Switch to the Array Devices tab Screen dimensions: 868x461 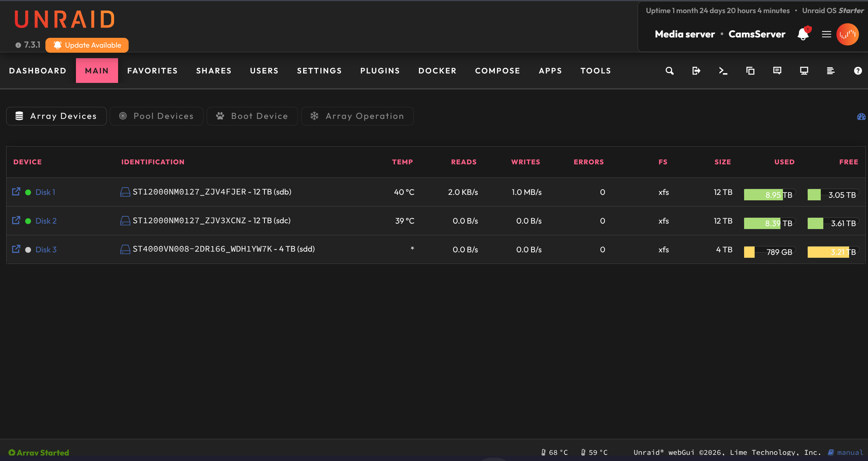click(x=56, y=116)
